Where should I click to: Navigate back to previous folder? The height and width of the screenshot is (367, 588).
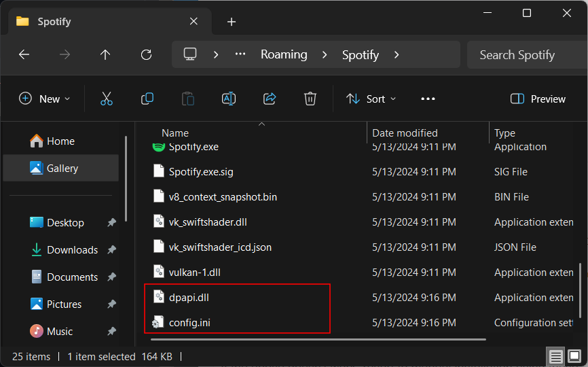[24, 55]
